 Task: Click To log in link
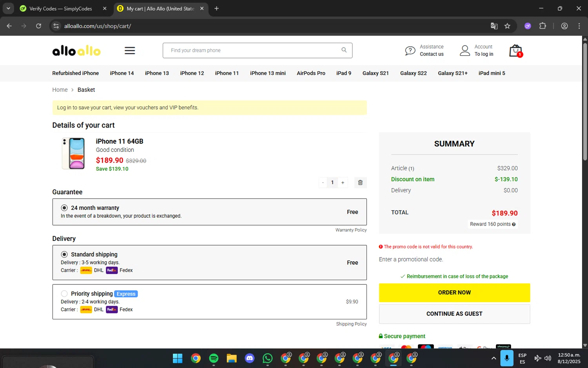(x=484, y=55)
